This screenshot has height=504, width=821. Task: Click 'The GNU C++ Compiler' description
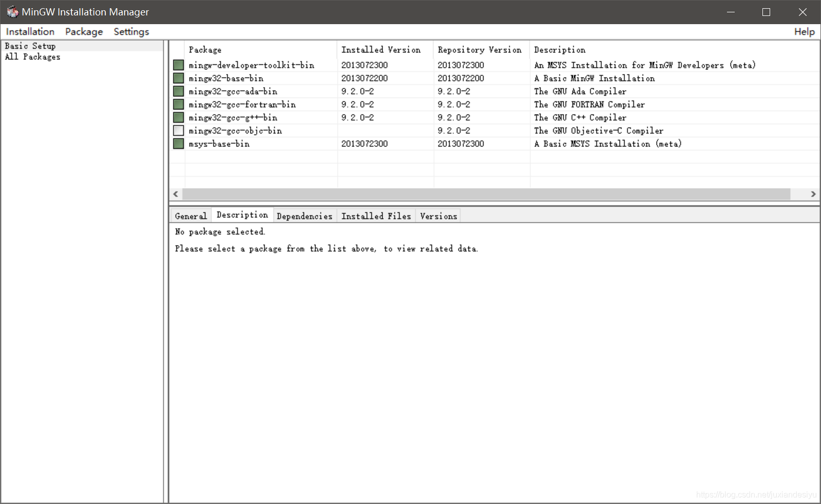coord(580,117)
